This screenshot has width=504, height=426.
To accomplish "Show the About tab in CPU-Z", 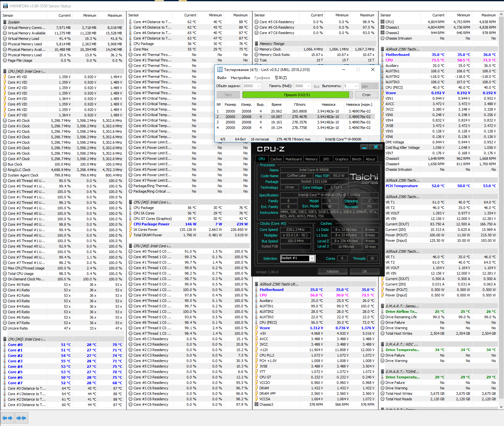I will (x=370, y=159).
